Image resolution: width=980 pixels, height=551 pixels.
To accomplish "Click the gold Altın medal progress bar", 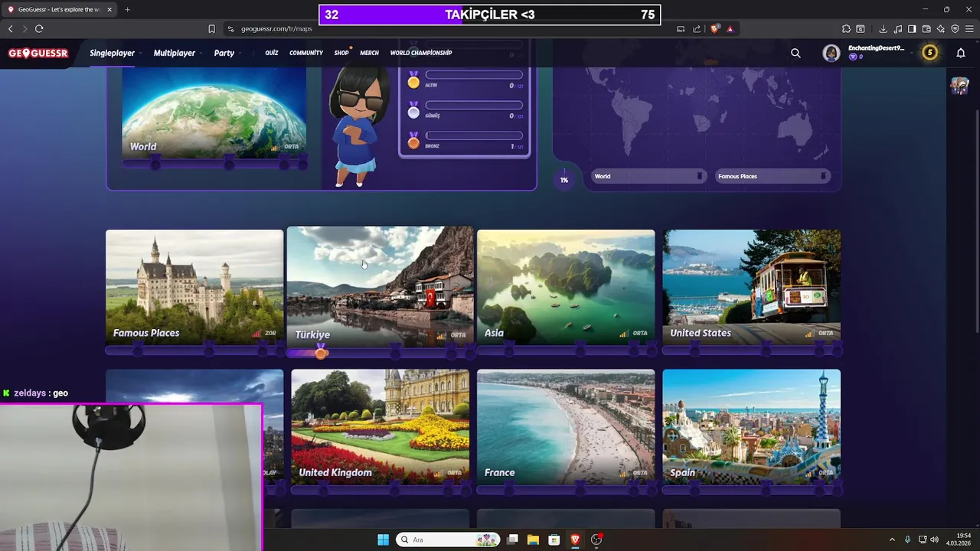I will tap(474, 75).
